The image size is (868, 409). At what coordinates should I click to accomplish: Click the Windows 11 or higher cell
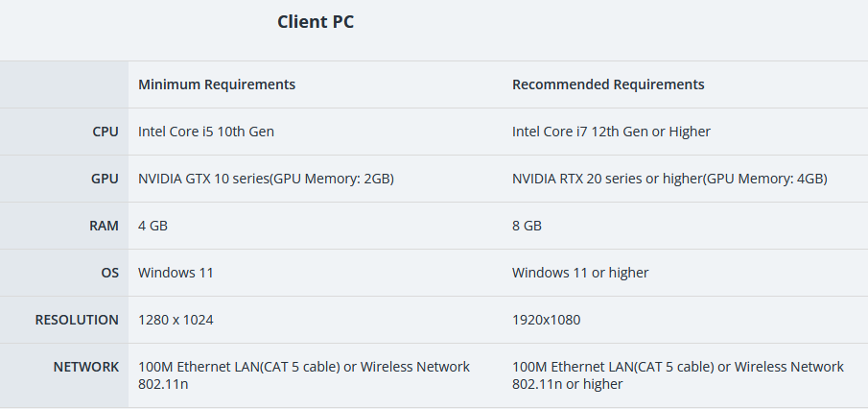pos(580,273)
